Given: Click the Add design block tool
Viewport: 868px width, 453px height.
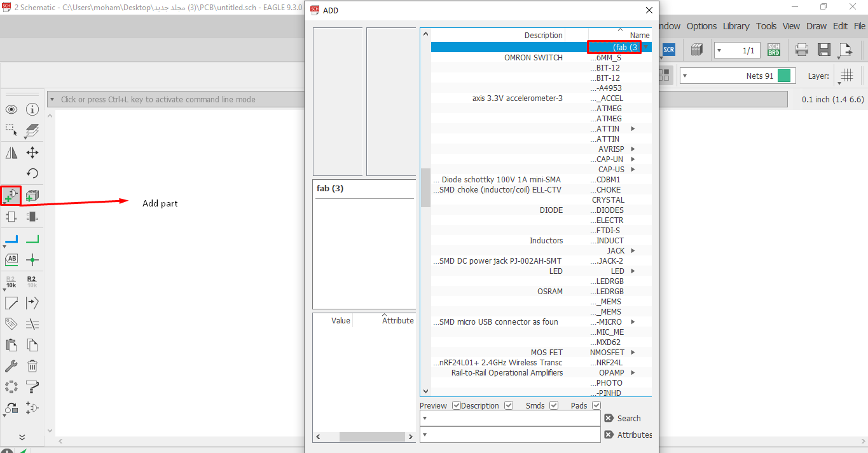Looking at the screenshot, I should click(32, 196).
